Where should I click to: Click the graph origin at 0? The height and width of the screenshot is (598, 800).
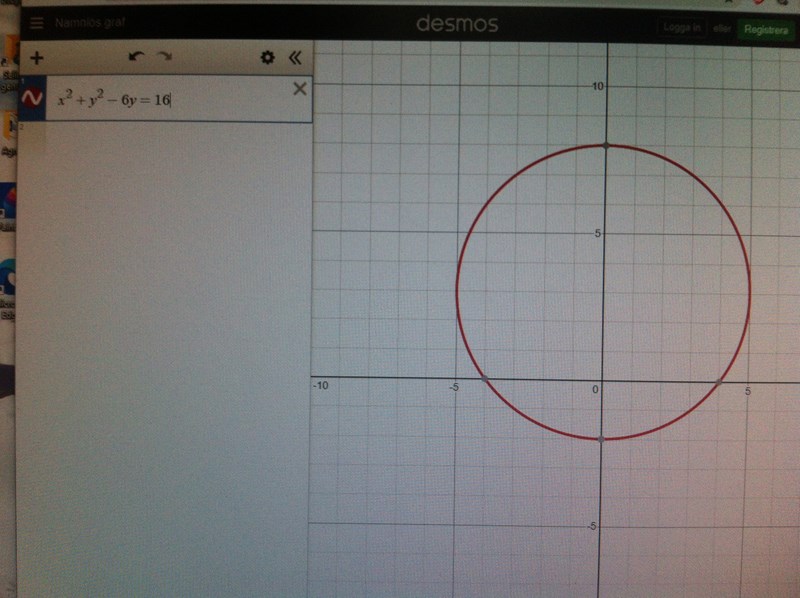[603, 378]
